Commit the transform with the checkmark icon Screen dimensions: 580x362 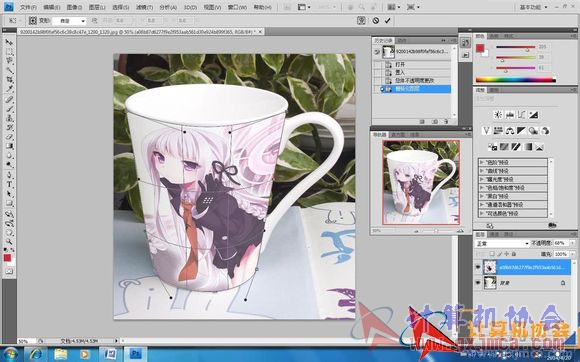click(x=387, y=20)
